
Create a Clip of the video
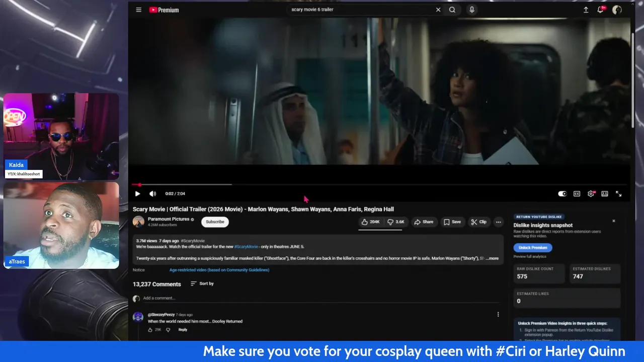(x=478, y=222)
